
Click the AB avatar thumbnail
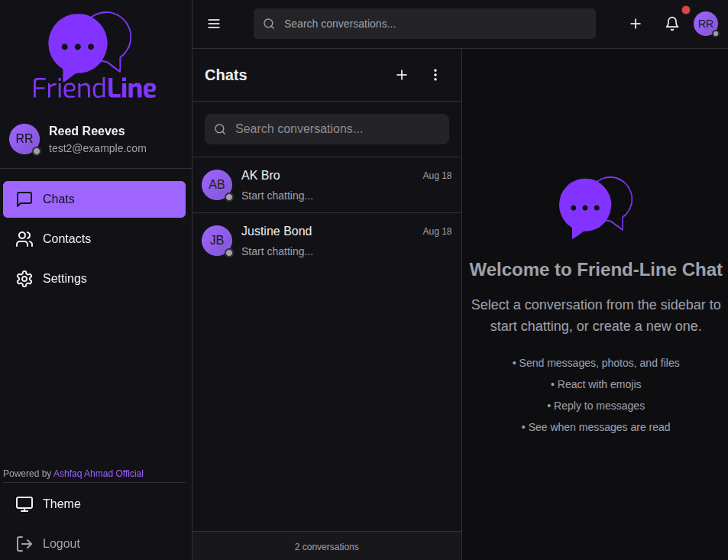point(217,185)
